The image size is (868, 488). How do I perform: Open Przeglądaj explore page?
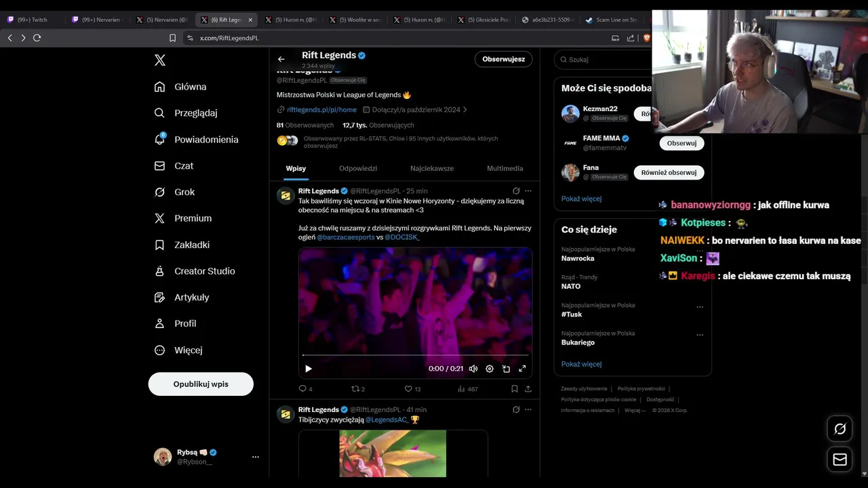186,113
